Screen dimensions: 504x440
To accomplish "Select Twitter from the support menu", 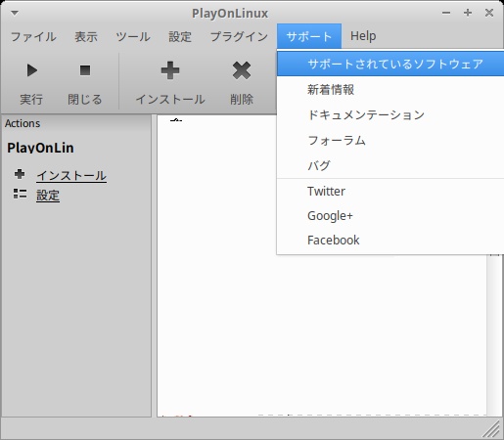I will click(390, 191).
